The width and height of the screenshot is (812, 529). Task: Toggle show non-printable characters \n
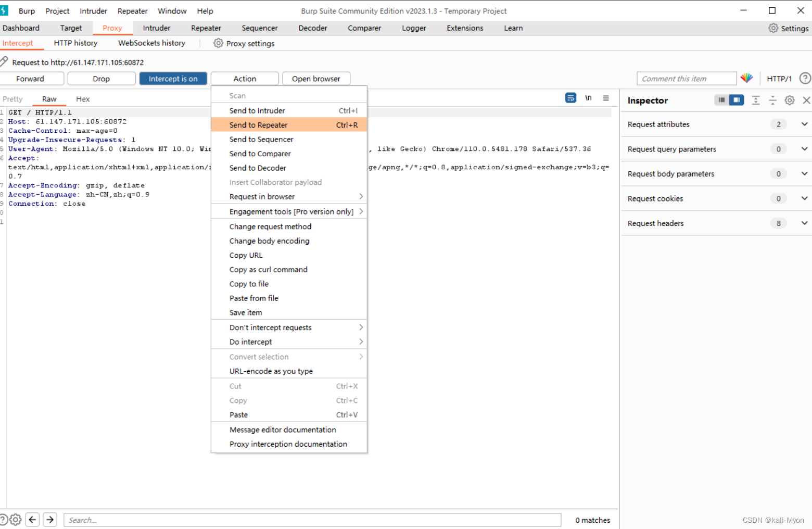point(588,98)
